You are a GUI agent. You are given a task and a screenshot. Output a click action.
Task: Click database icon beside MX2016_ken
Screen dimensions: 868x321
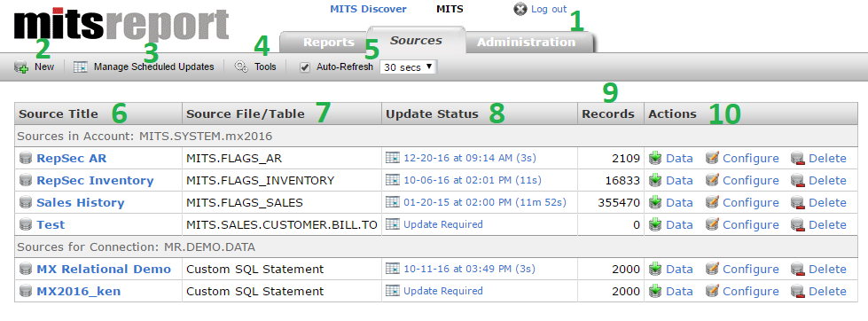(25, 291)
